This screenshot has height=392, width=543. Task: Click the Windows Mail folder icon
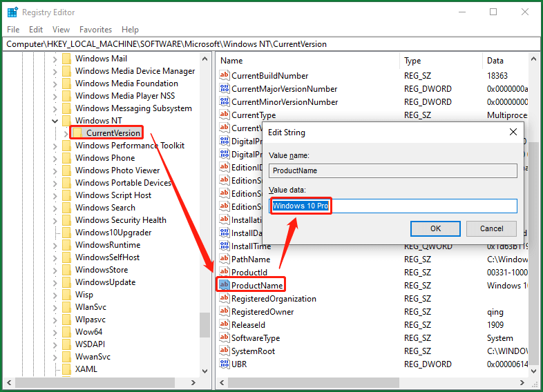tap(66, 59)
